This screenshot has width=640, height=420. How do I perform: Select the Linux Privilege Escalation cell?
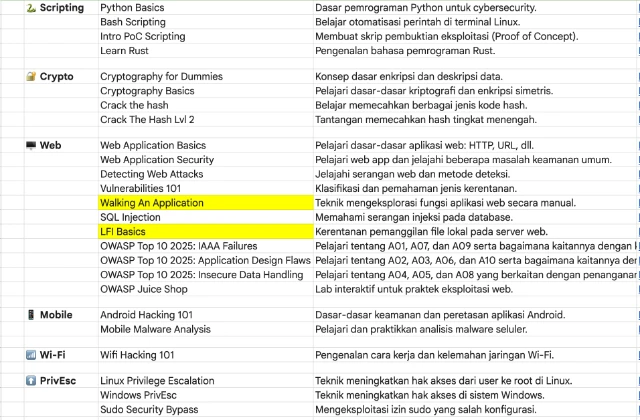tap(206, 380)
